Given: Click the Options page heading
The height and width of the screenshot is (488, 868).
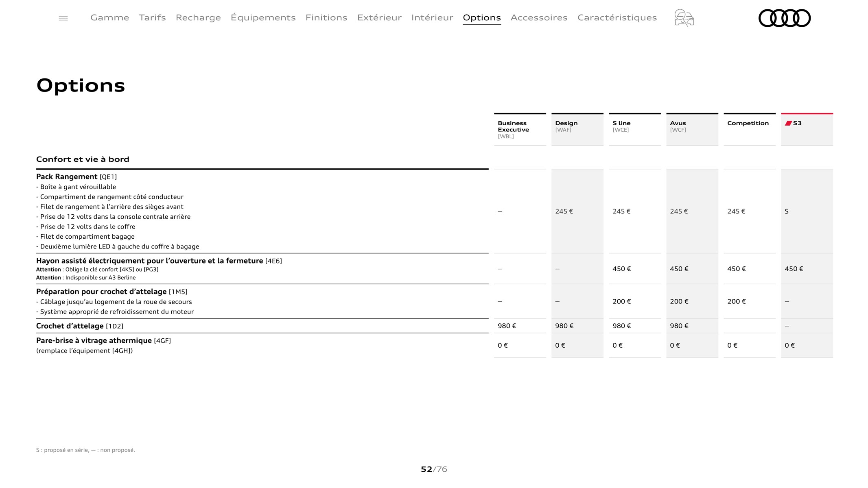Looking at the screenshot, I should point(81,86).
